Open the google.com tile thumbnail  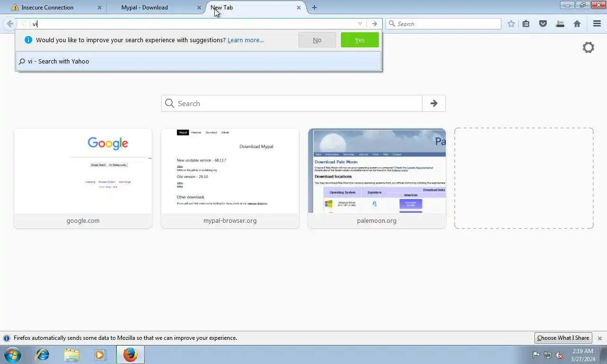click(83, 171)
